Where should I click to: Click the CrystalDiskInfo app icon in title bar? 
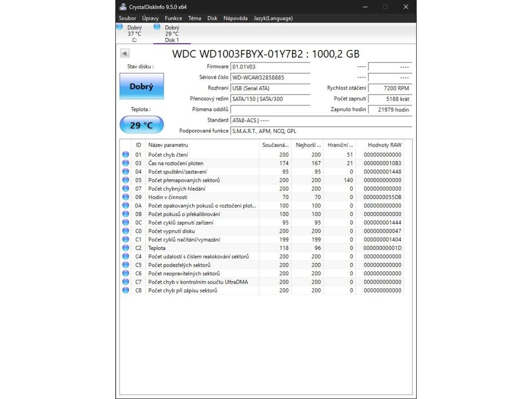tap(123, 7)
